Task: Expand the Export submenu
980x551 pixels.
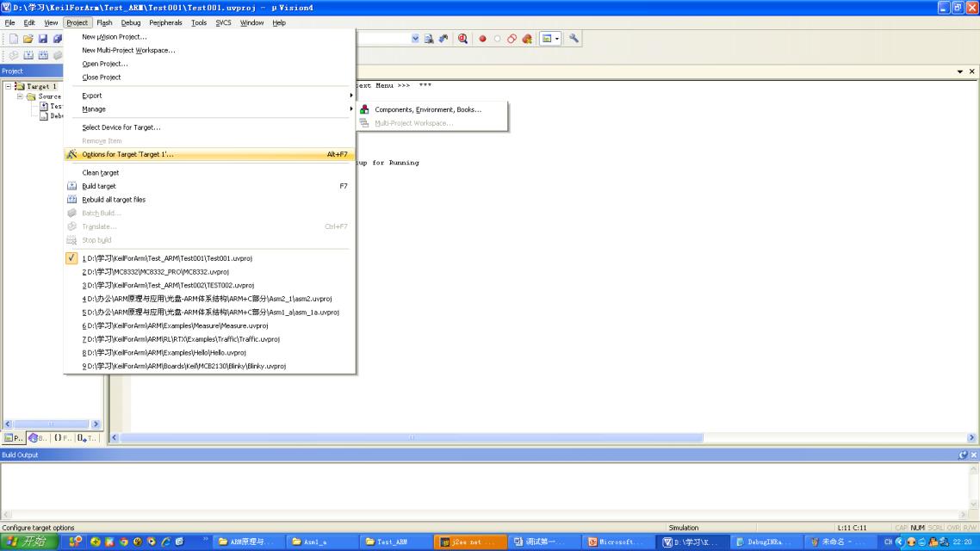Action: [x=209, y=96]
